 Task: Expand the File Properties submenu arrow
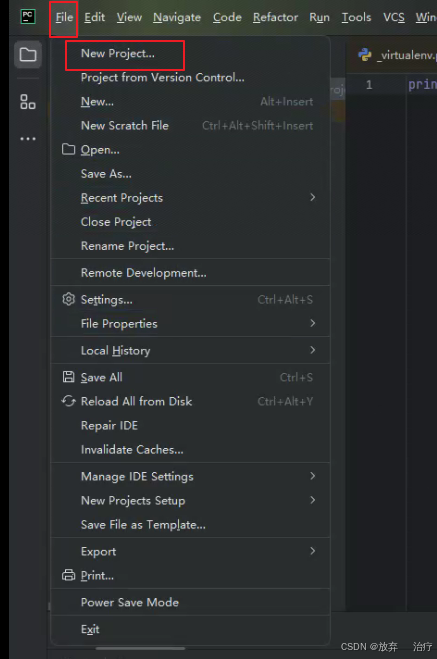[312, 323]
